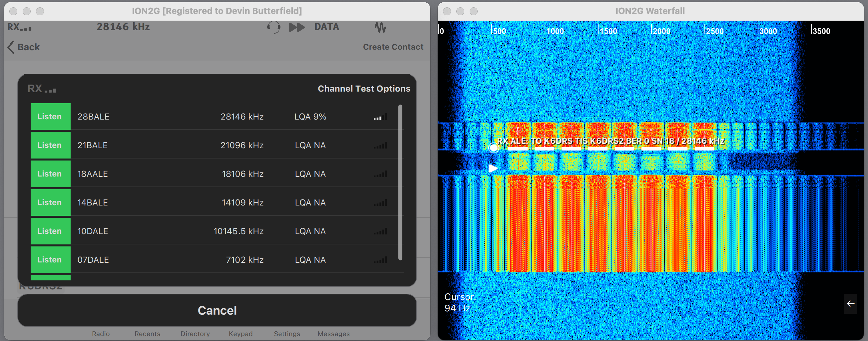Click signal bars icon for 18AALE row
The width and height of the screenshot is (868, 341).
380,174
